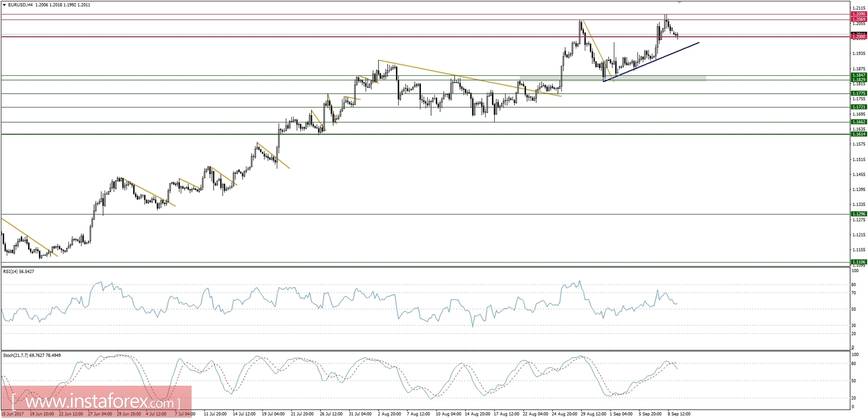Click the 17 Aug 12:00 time label
Screen dimensions: 868x419
[506, 414]
